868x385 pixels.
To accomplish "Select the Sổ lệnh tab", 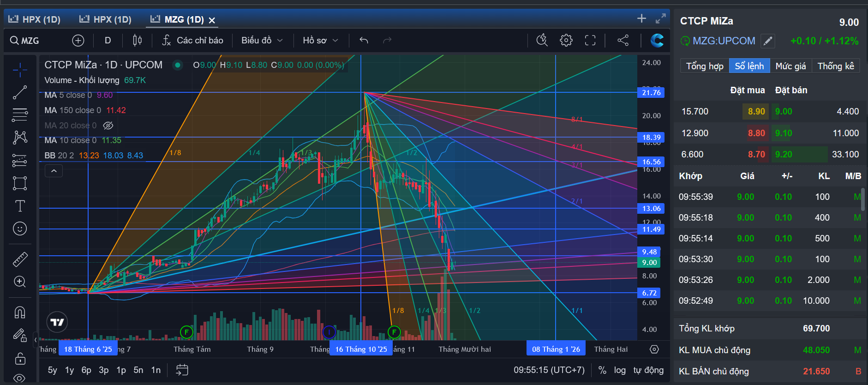I will click(749, 66).
